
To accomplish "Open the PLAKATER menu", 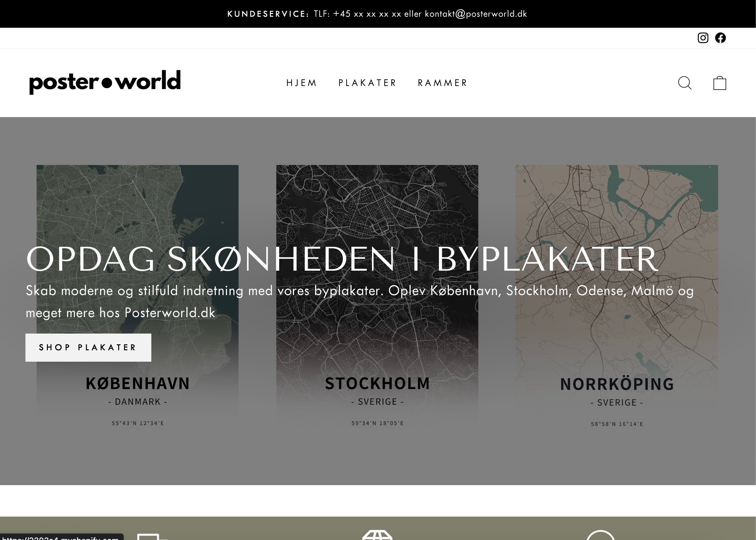I will 367,83.
